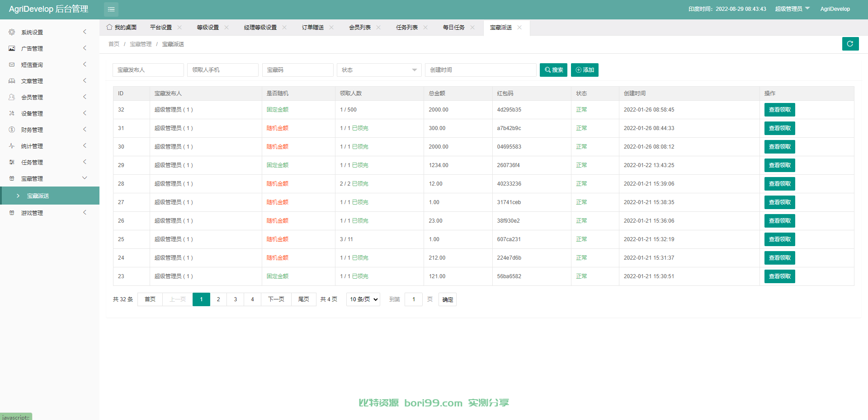Go to page 2
This screenshot has width=868, height=420.
218,299
